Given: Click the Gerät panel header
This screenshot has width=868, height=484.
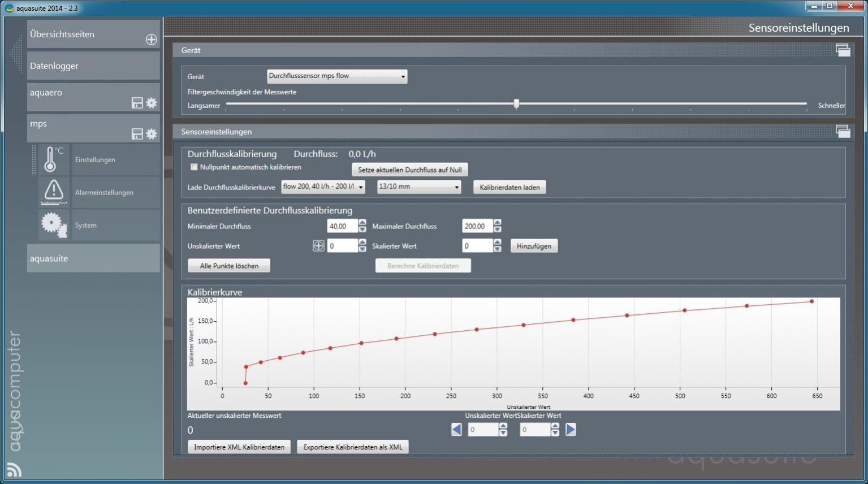Looking at the screenshot, I should [513, 50].
